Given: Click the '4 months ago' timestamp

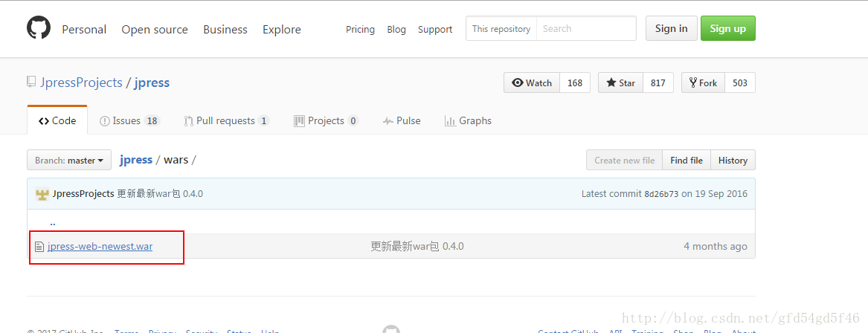Looking at the screenshot, I should pos(716,246).
